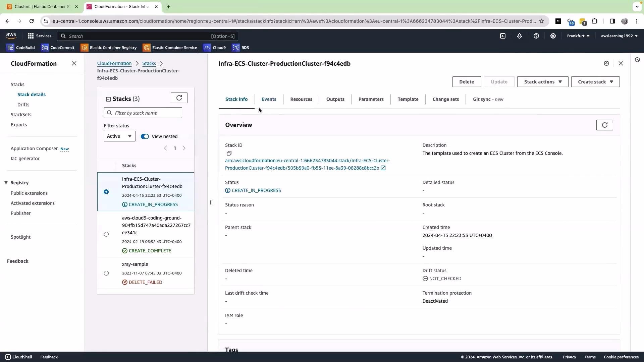Image resolution: width=644 pixels, height=362 pixels.
Task: Open the console settings gear in the top bar
Action: click(553, 36)
